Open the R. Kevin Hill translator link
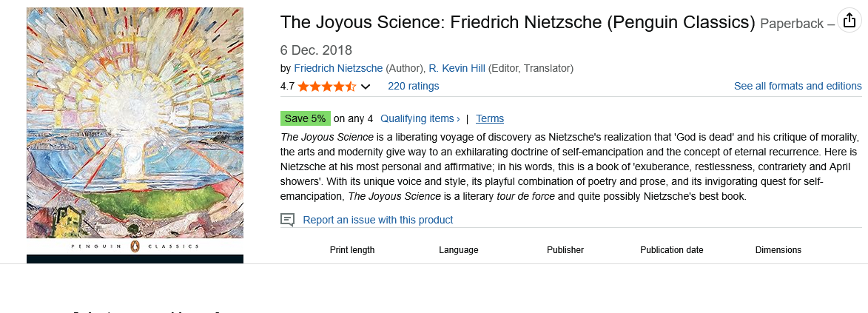The image size is (868, 313). tap(457, 68)
